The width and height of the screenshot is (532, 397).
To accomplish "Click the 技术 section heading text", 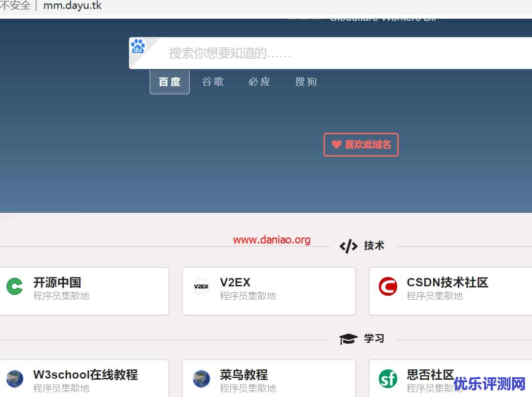I will pos(374,245).
